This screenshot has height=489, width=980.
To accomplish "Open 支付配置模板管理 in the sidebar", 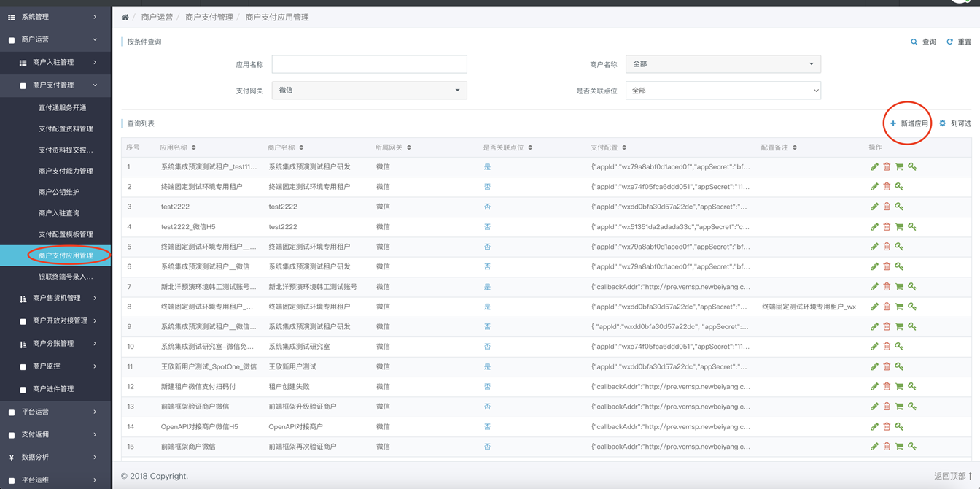I will tap(66, 235).
